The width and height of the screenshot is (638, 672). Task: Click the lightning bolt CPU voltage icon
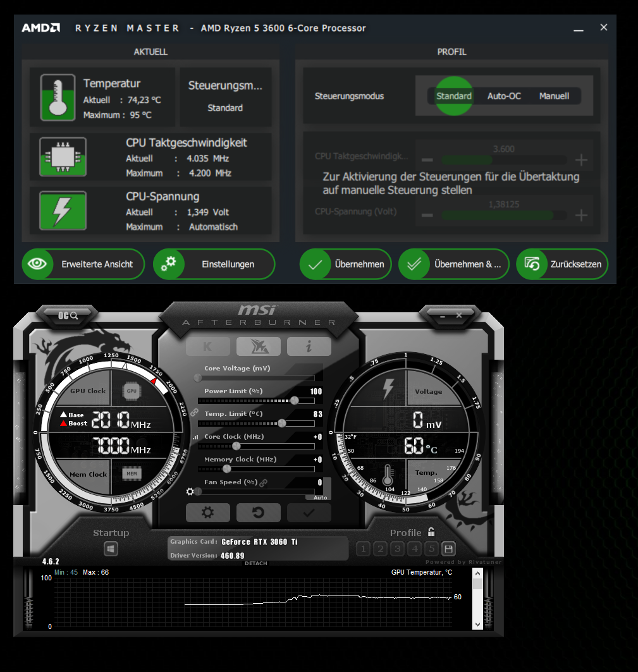[63, 211]
